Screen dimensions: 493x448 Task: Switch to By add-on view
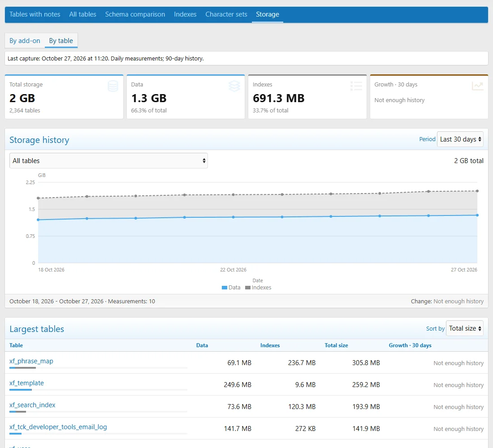tap(25, 41)
